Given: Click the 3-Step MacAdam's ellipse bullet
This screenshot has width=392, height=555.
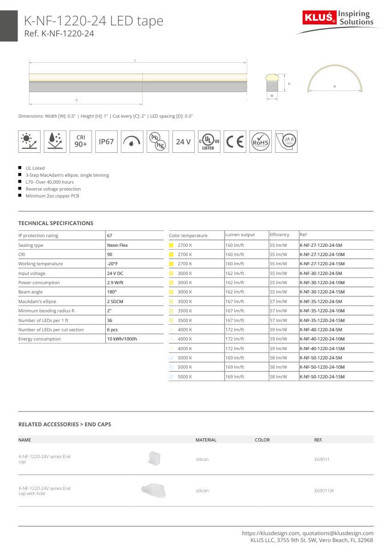Looking at the screenshot, I should point(67,175).
